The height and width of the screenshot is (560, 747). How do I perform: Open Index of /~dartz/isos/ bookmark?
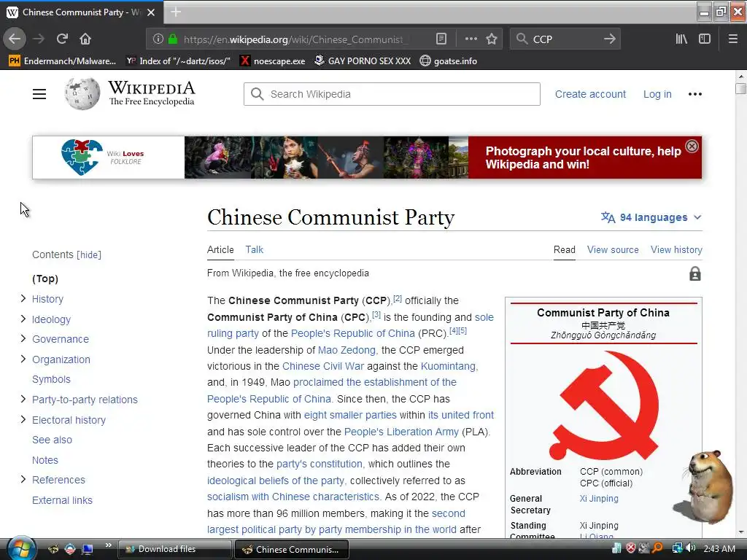pos(178,61)
